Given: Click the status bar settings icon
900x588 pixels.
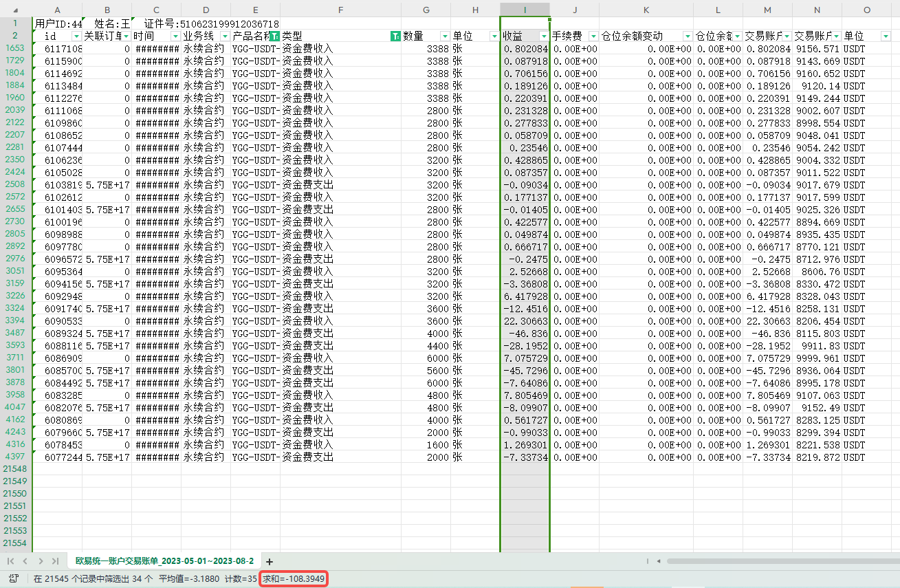Looking at the screenshot, I should click(13, 579).
